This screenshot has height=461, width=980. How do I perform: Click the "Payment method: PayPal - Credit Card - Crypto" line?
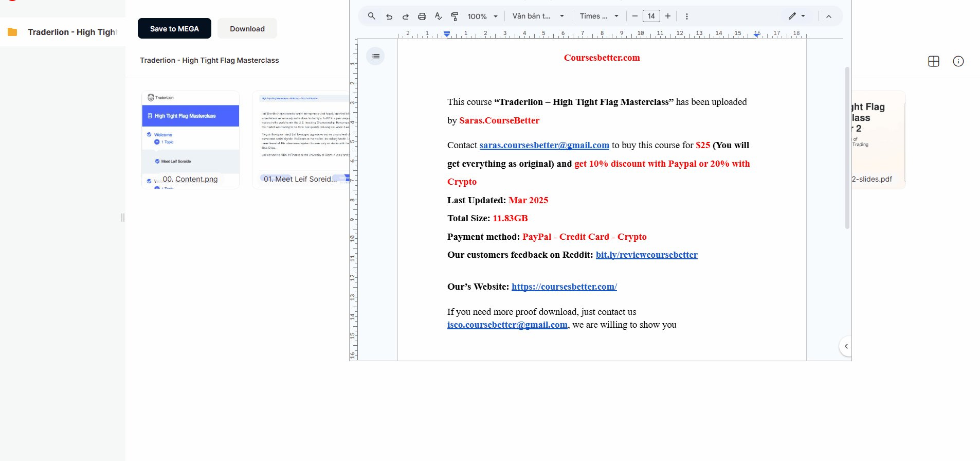[x=547, y=237]
